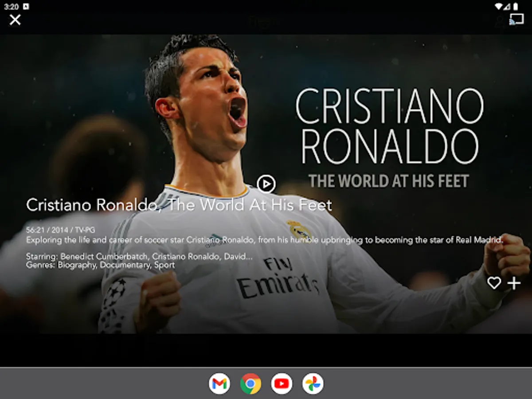Add movie to watchlist with plus icon
This screenshot has height=399, width=532.
(x=514, y=283)
